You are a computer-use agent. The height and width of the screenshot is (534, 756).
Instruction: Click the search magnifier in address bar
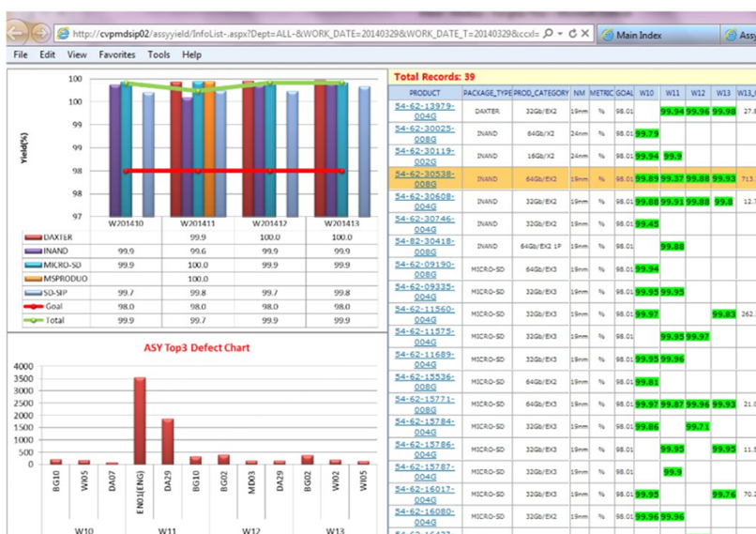click(x=548, y=34)
